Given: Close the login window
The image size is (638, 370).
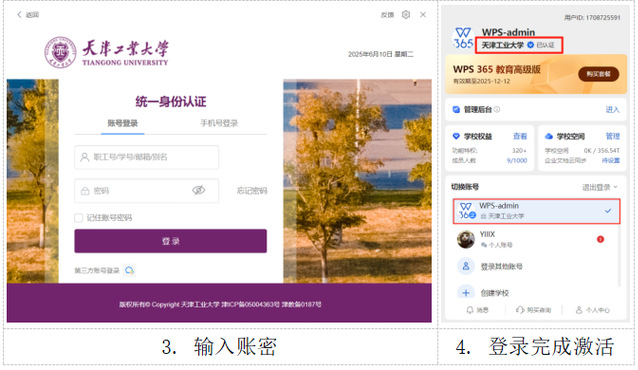Looking at the screenshot, I should click(x=423, y=15).
